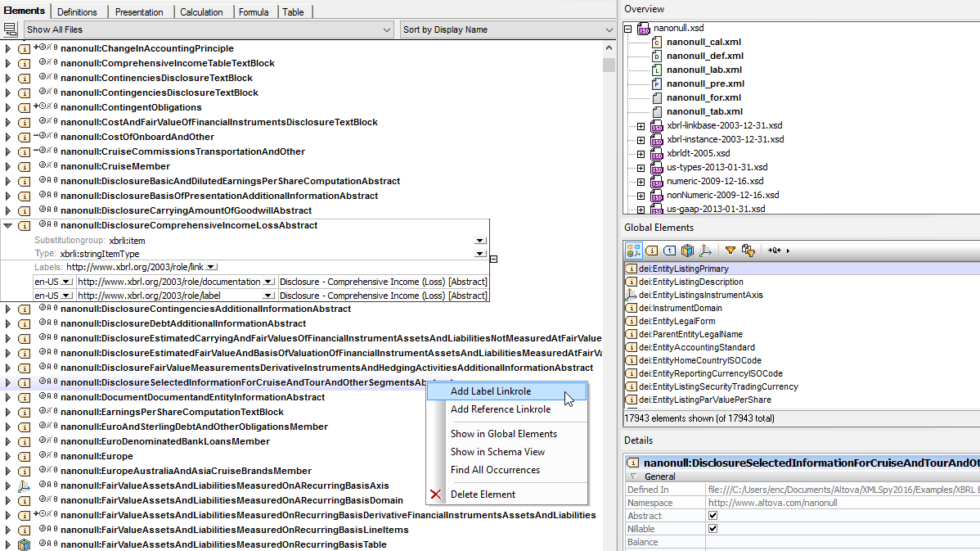Click the nanonull_pre.xml presentation file icon

point(656,84)
